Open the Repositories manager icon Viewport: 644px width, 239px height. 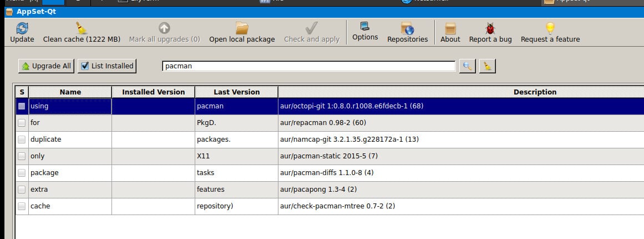[x=407, y=29]
